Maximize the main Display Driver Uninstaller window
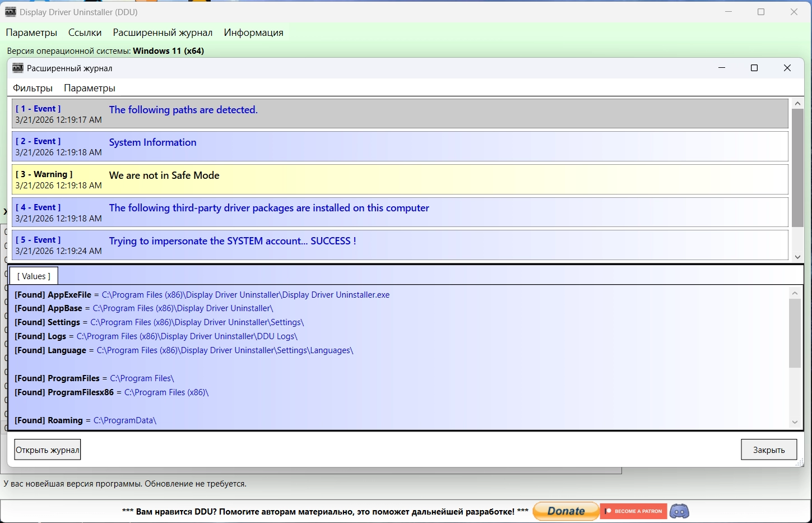The height and width of the screenshot is (523, 812). point(761,12)
